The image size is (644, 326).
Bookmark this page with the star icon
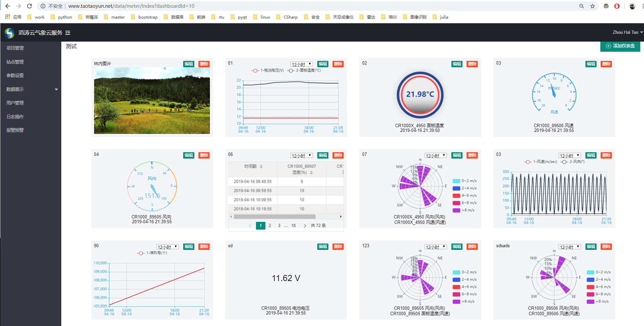coord(593,6)
